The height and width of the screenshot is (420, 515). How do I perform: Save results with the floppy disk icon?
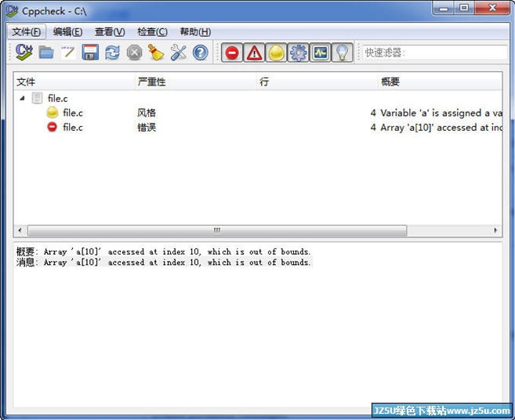90,52
